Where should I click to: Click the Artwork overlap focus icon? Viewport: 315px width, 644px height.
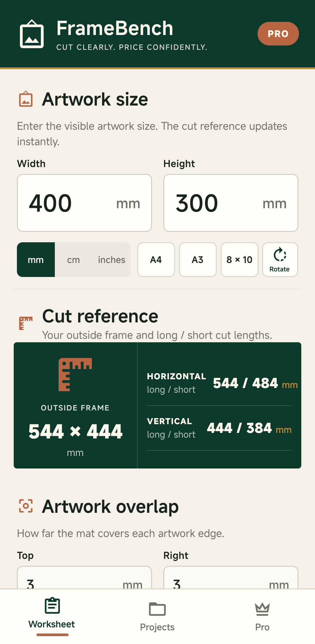pos(26,506)
